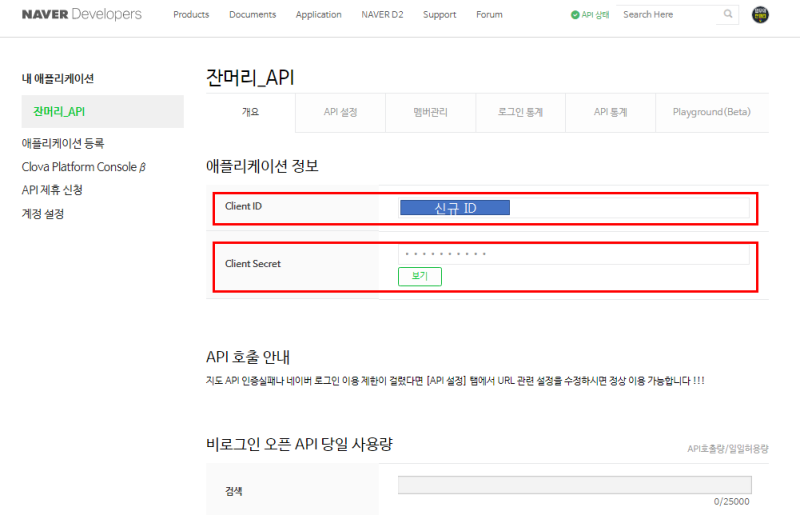Click the API 호출 안내 heading
The height and width of the screenshot is (515, 800).
coord(248,357)
